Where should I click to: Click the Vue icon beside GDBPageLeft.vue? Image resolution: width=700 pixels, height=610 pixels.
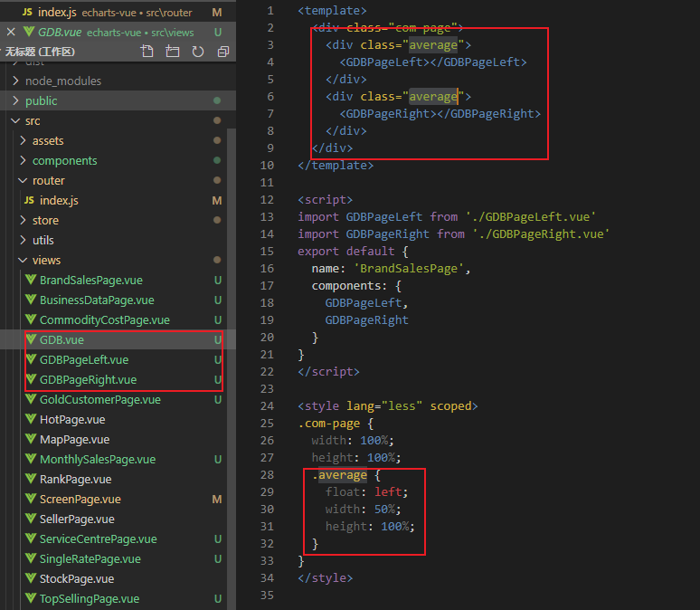tap(31, 359)
